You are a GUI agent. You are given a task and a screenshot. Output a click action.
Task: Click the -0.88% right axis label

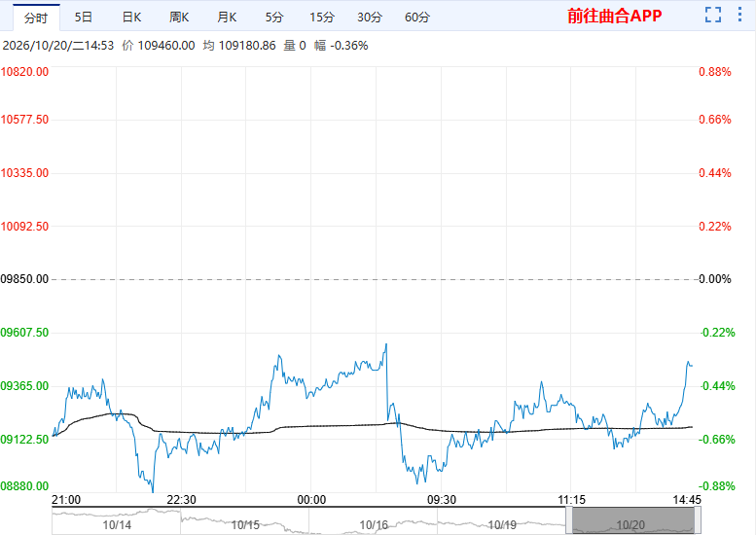(x=717, y=485)
